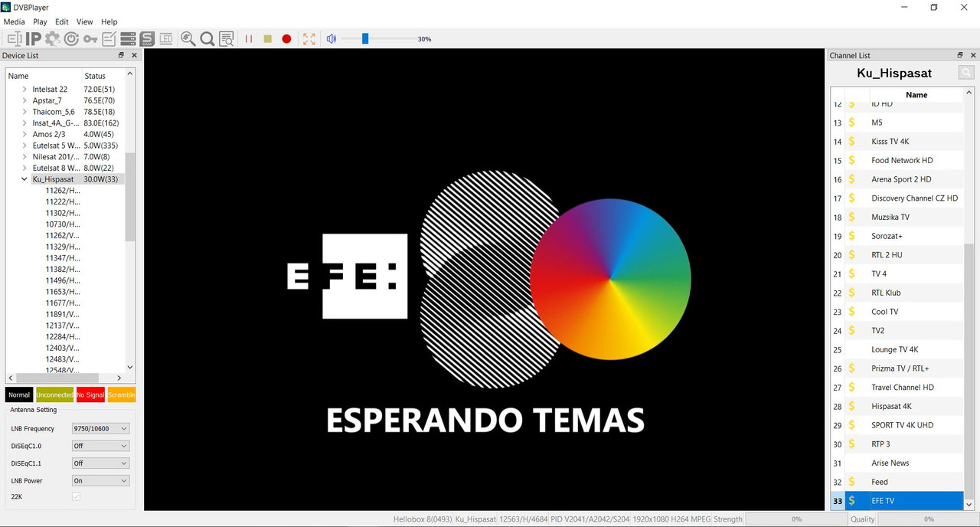Expand the Nilesat 201 node

(x=24, y=156)
